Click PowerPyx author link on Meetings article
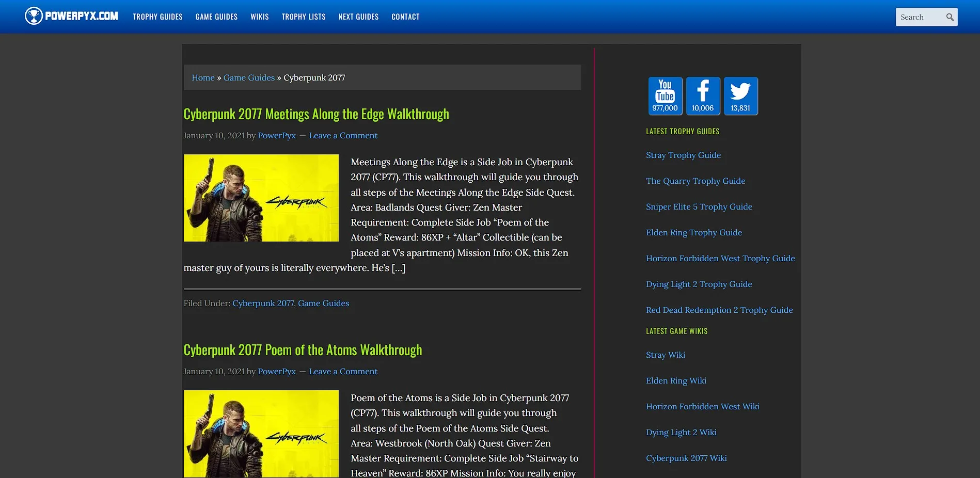 tap(277, 135)
